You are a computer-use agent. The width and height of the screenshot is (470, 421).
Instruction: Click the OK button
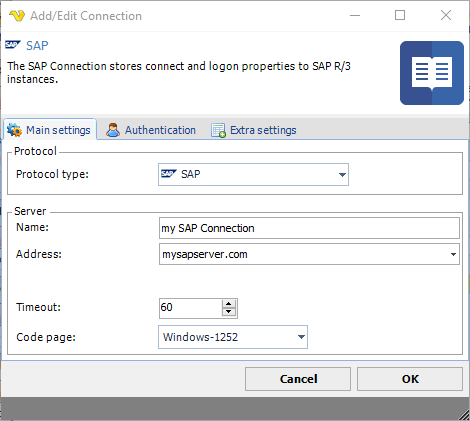410,379
